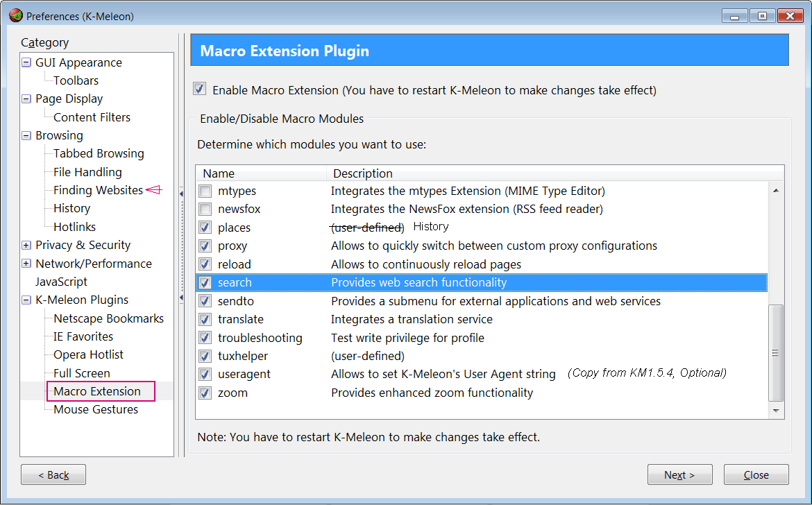Click the scrollbar down arrow in module list
Viewport: 812px width, 505px height.
point(776,411)
